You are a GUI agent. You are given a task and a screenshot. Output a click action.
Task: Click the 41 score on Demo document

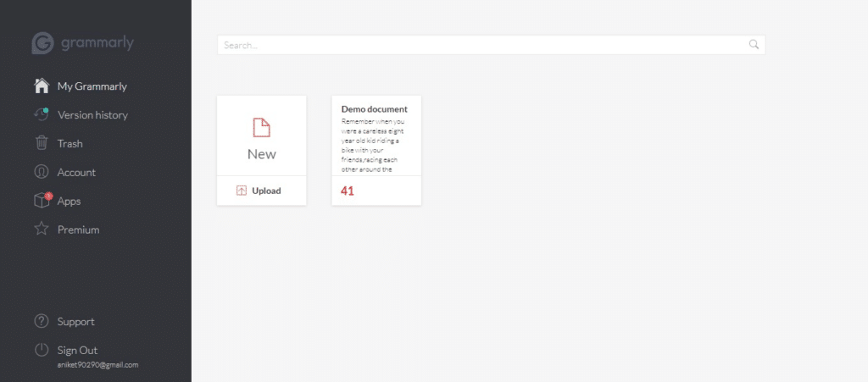click(x=347, y=191)
